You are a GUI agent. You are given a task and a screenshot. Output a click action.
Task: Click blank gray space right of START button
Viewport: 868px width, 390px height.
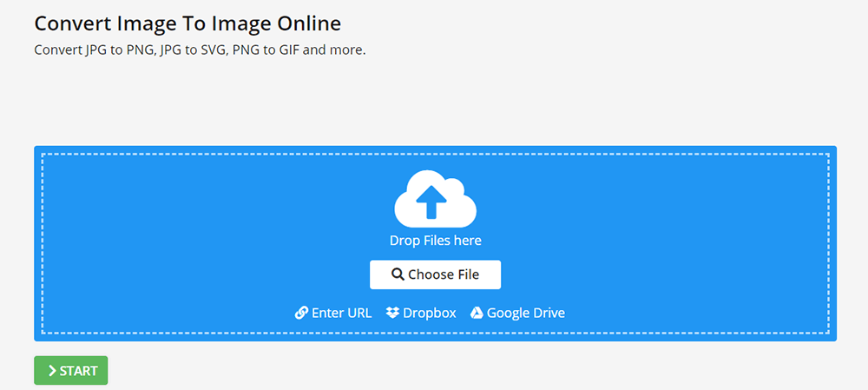[x=434, y=371]
